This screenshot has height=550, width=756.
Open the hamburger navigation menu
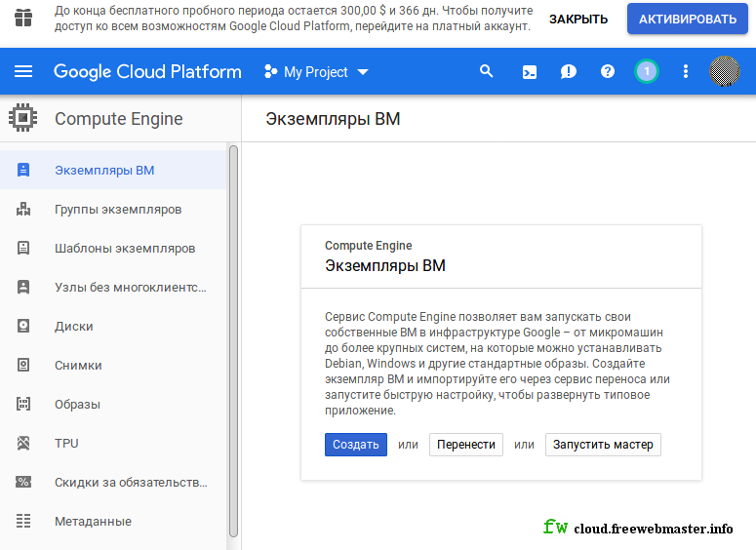click(x=23, y=72)
